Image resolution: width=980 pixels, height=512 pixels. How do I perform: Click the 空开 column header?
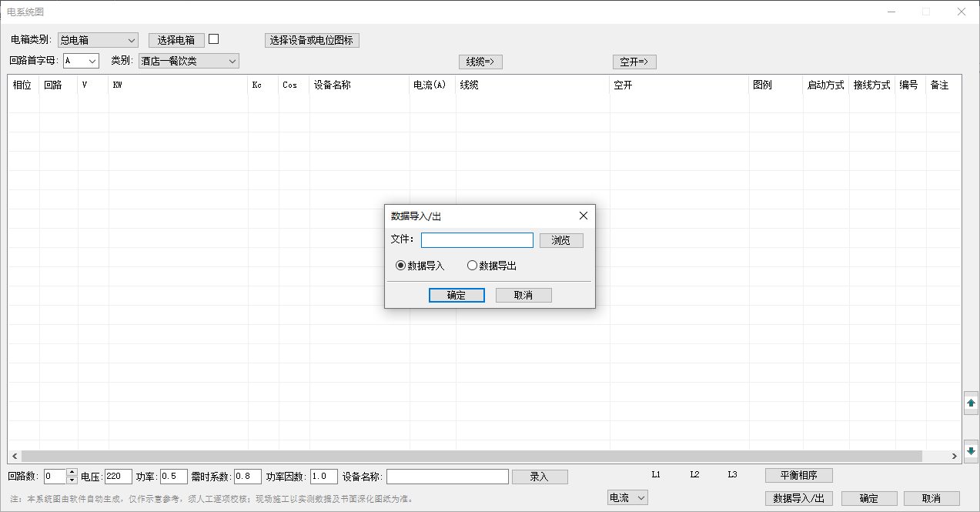[680, 85]
